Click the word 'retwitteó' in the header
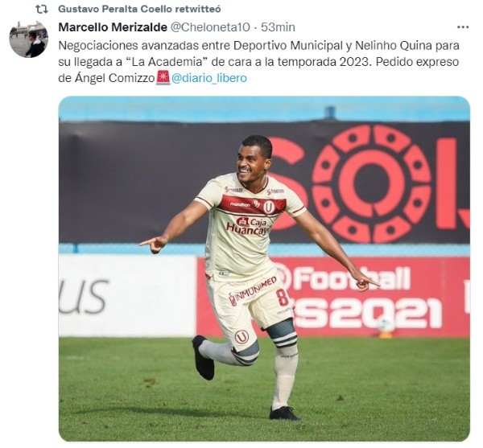Screen dimensions: 483x448 click(198, 9)
